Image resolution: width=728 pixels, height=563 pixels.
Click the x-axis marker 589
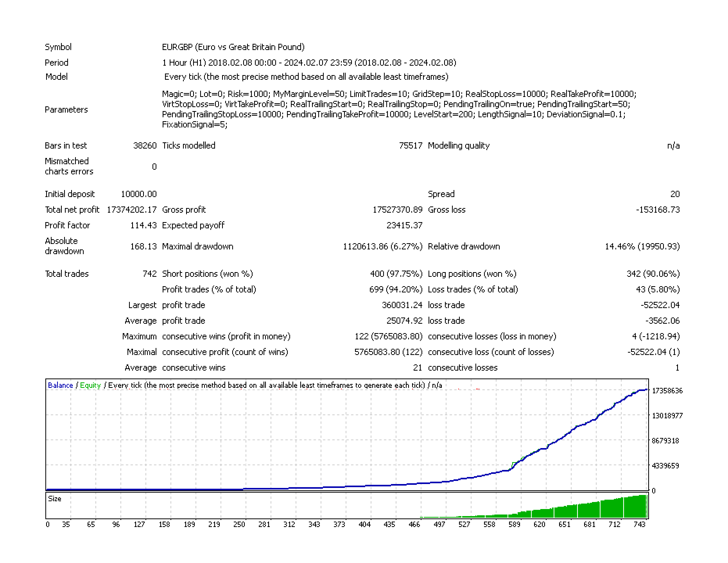point(514,525)
